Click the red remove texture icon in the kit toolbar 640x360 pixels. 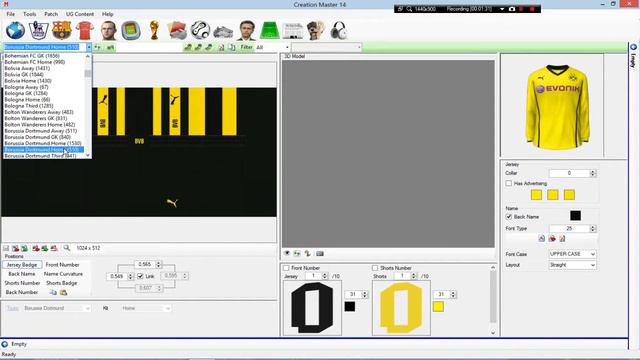click(54, 248)
